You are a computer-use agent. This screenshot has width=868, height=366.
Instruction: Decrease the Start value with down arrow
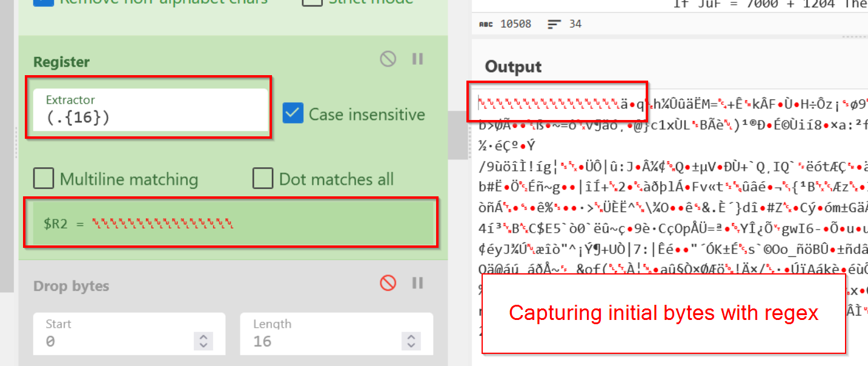(x=204, y=345)
